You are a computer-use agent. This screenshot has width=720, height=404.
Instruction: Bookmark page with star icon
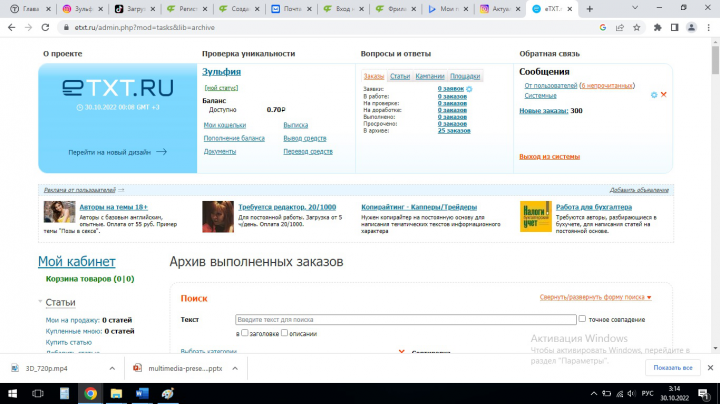636,28
